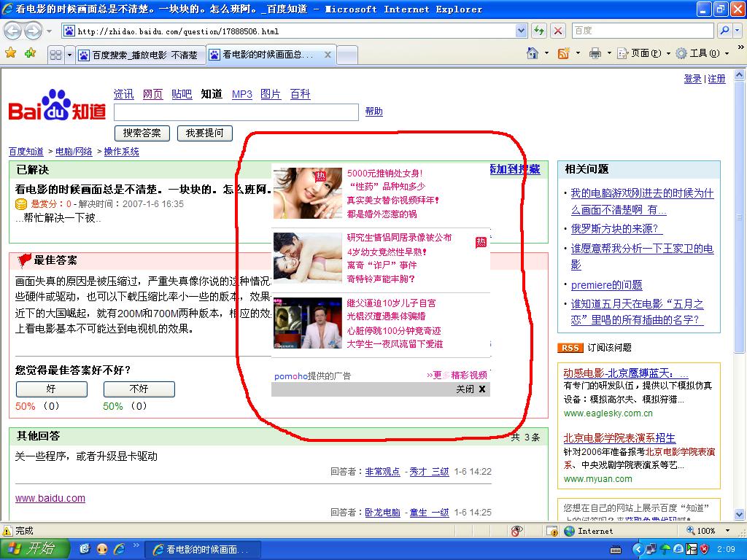This screenshot has width=747, height=560.
Task: Click the Add to Favorites icon
Action: [30, 52]
